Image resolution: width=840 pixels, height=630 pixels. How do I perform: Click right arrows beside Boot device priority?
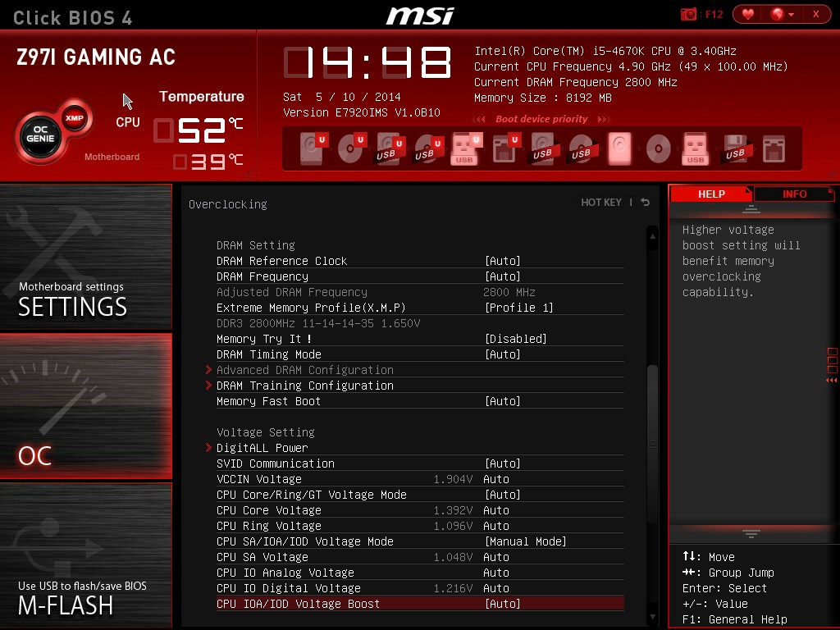[604, 119]
